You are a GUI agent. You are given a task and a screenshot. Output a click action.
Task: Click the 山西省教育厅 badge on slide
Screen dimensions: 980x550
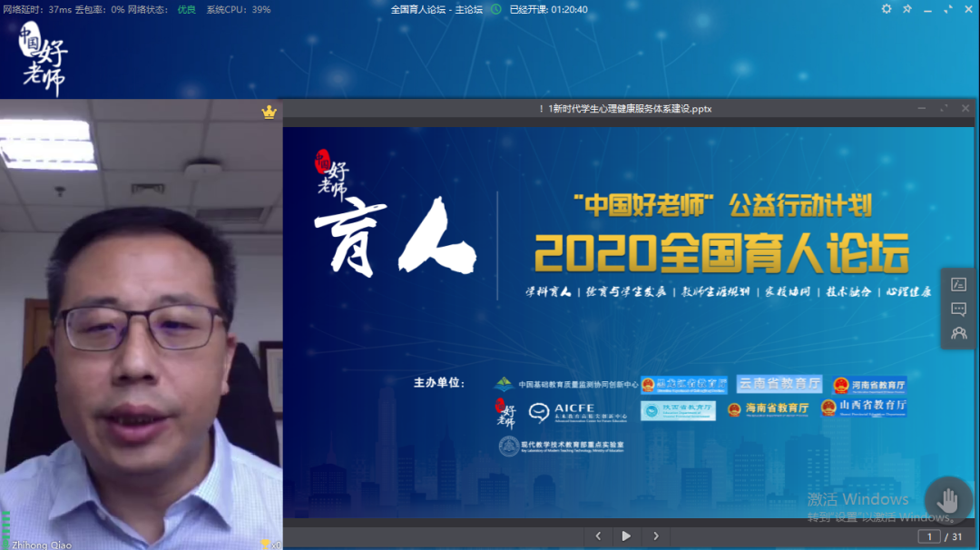point(864,407)
